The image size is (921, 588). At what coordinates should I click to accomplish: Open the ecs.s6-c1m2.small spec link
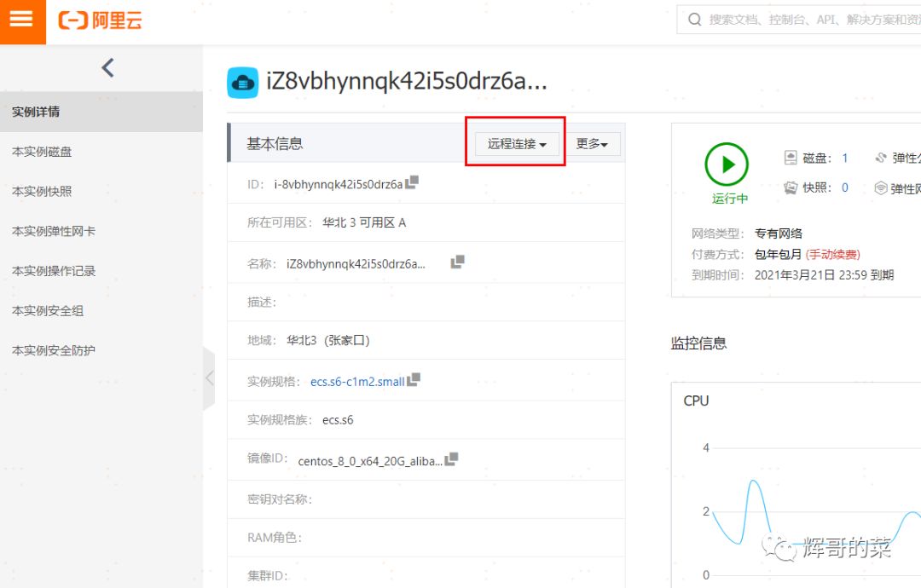[x=357, y=382]
